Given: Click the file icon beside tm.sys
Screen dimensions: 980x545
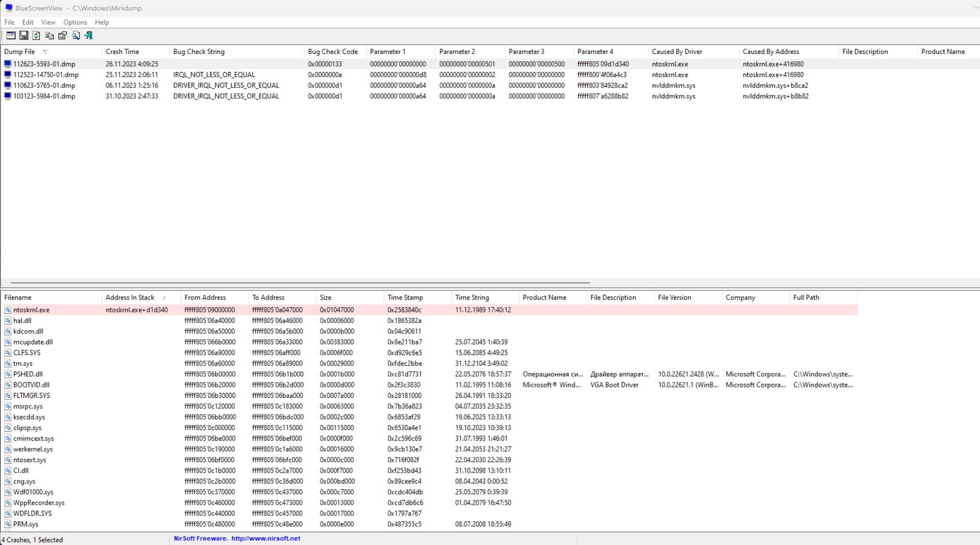Looking at the screenshot, I should 8,364.
